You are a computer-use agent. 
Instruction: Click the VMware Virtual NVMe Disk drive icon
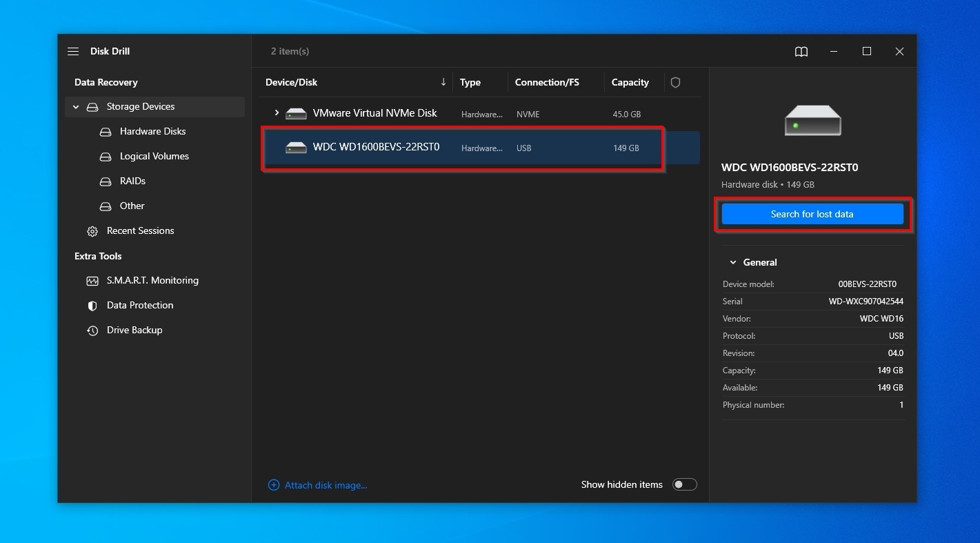click(296, 113)
